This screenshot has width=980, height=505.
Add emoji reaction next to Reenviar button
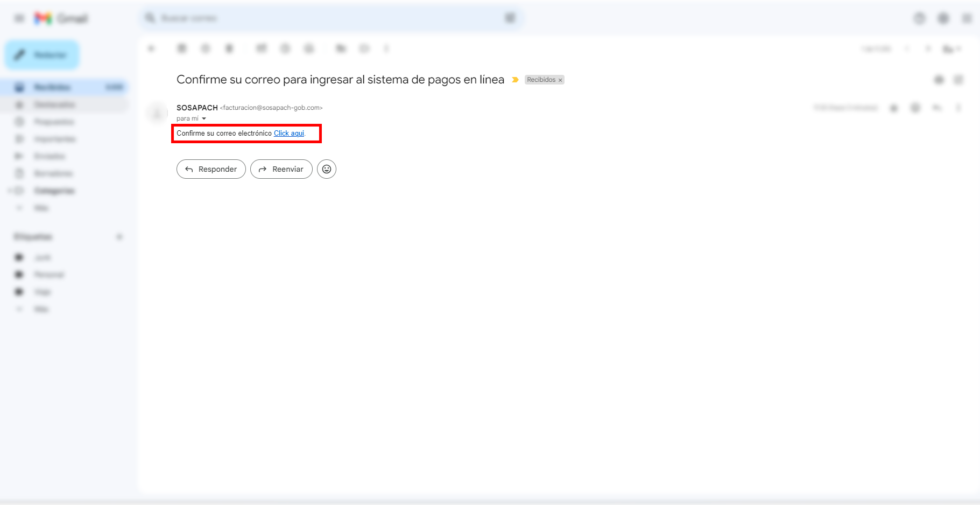click(326, 169)
